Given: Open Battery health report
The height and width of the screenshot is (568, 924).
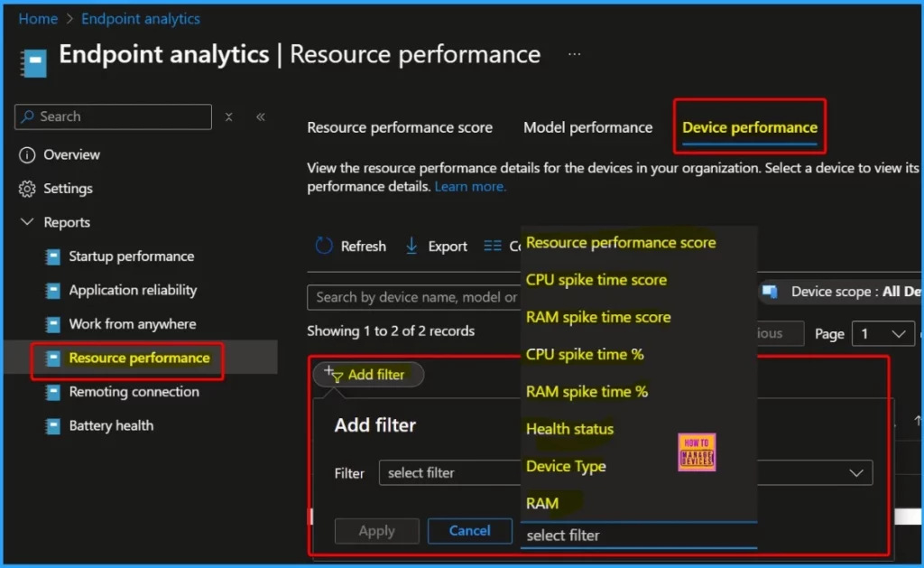Looking at the screenshot, I should pyautogui.click(x=111, y=426).
